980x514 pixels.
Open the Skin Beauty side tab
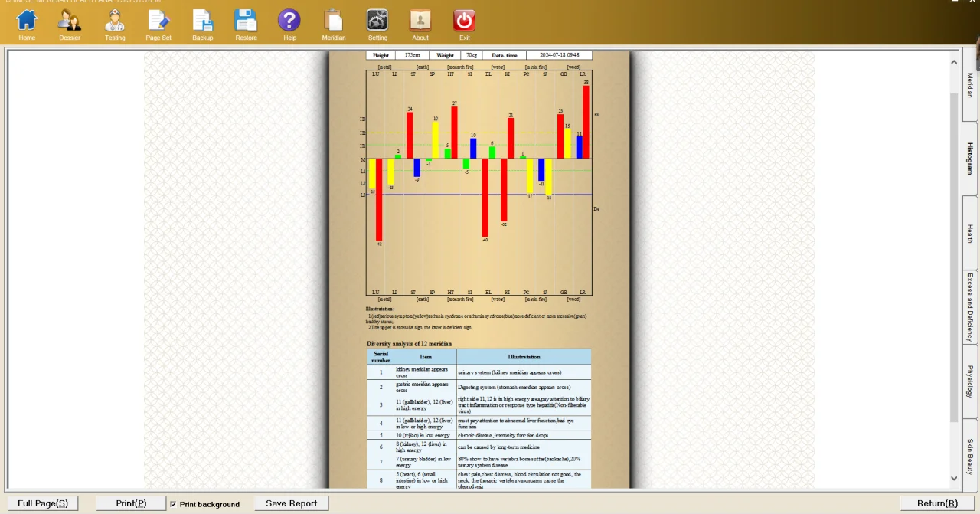tap(970, 456)
